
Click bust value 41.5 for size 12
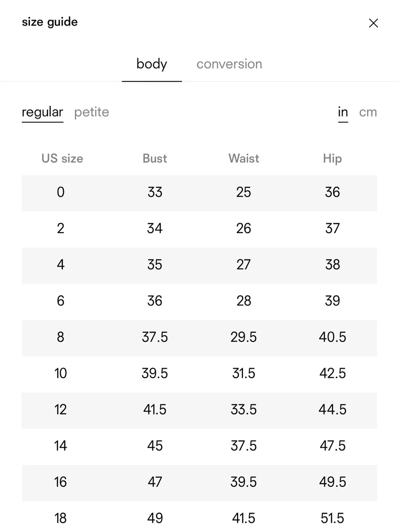point(155,410)
